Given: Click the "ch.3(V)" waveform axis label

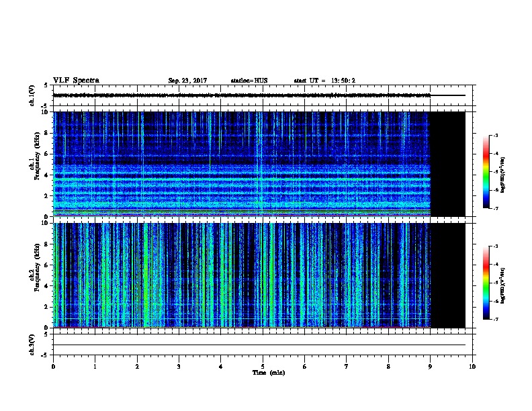Looking at the screenshot, I should click(x=32, y=345).
